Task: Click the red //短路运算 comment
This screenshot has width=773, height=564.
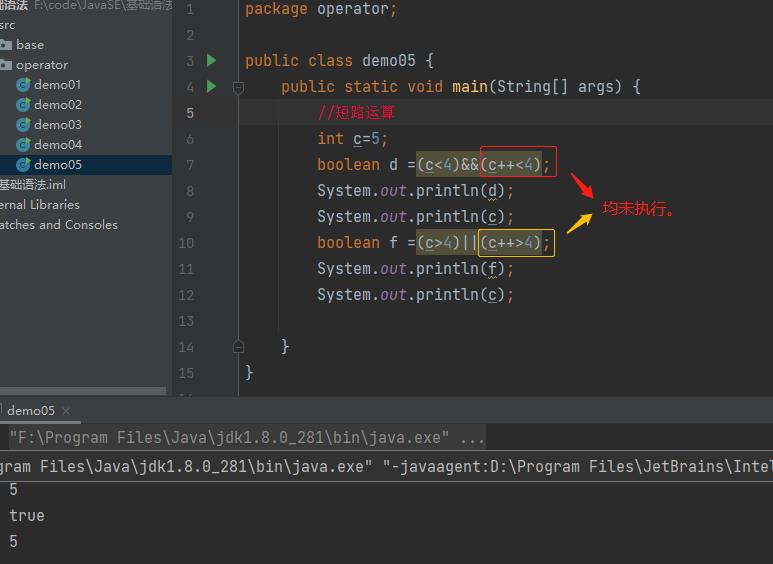Action: coord(356,112)
